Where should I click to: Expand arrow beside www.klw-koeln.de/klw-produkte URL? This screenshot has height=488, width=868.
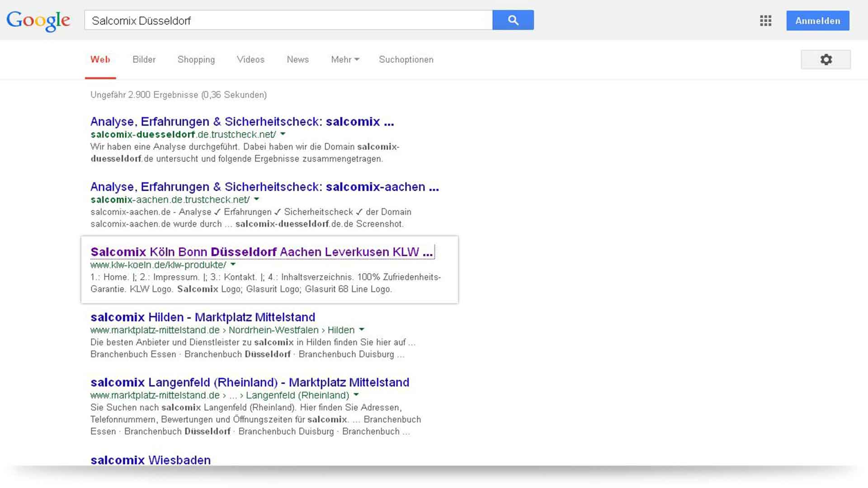coord(233,264)
